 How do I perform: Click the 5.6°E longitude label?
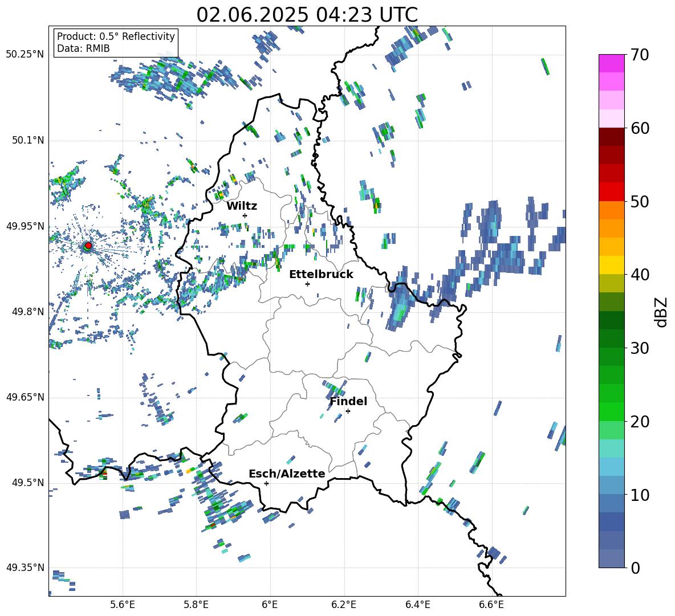123,605
